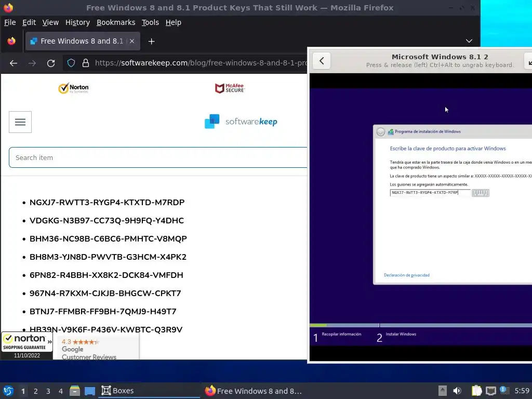Open the Tools menu
The width and height of the screenshot is (532, 399).
(x=150, y=22)
